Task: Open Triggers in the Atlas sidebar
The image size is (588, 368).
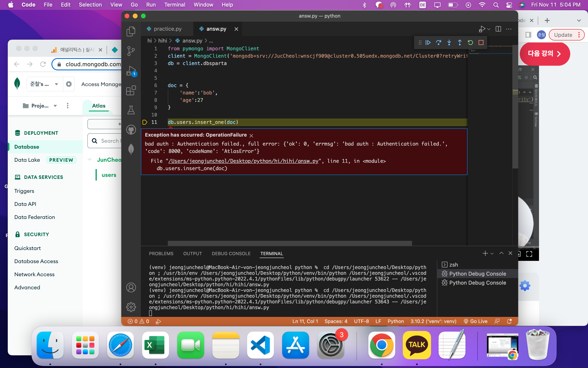Action: pyautogui.click(x=24, y=191)
